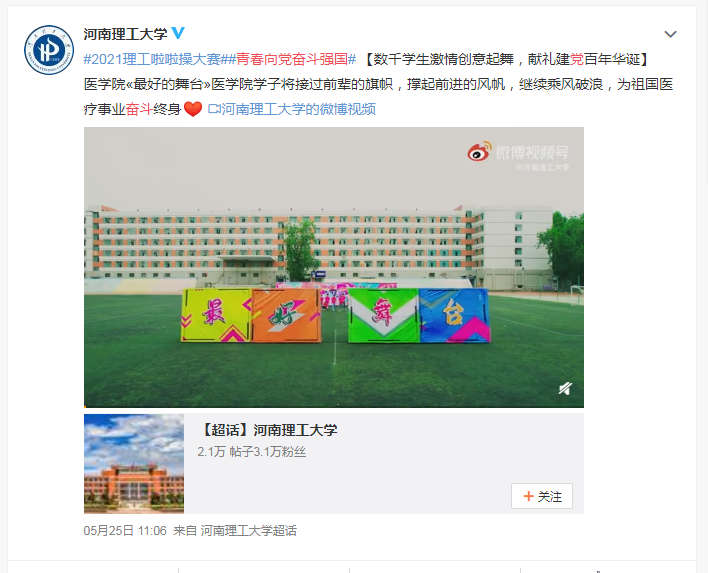Click the Weibo 微博视频号 watermark logo
708x573 pixels.
[x=518, y=152]
